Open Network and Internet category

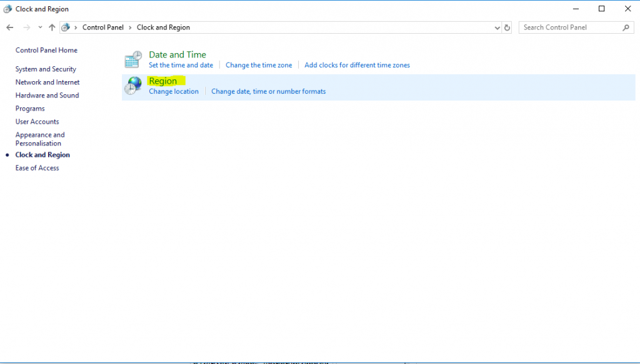47,82
